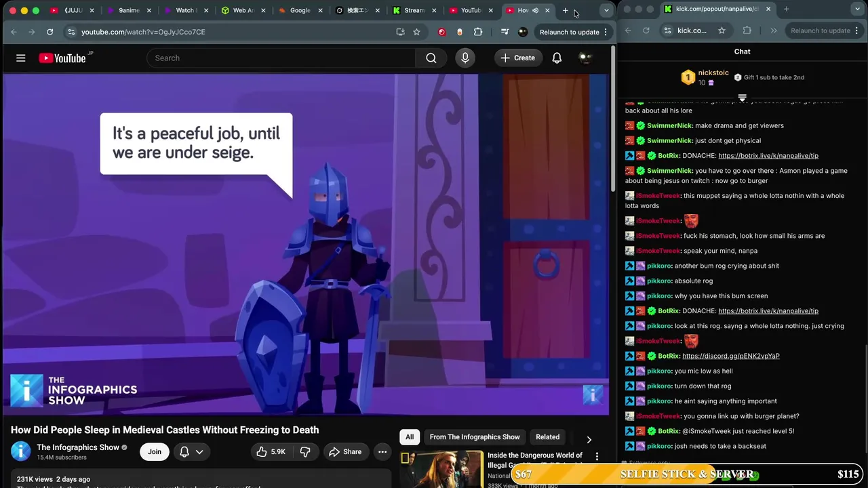
Task: Bookmark the kick.com page with star
Action: coord(722,30)
